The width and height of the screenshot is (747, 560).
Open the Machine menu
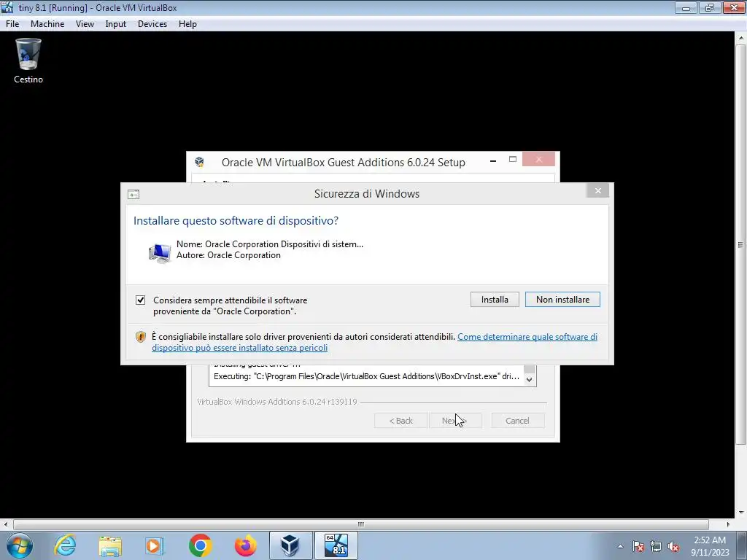click(47, 24)
